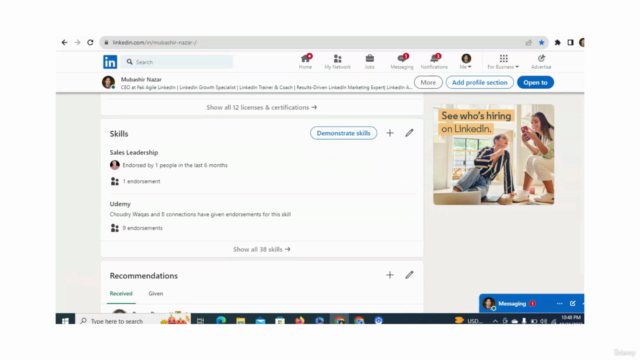
Task: Open the browser extensions puzzle icon
Action: (558, 42)
